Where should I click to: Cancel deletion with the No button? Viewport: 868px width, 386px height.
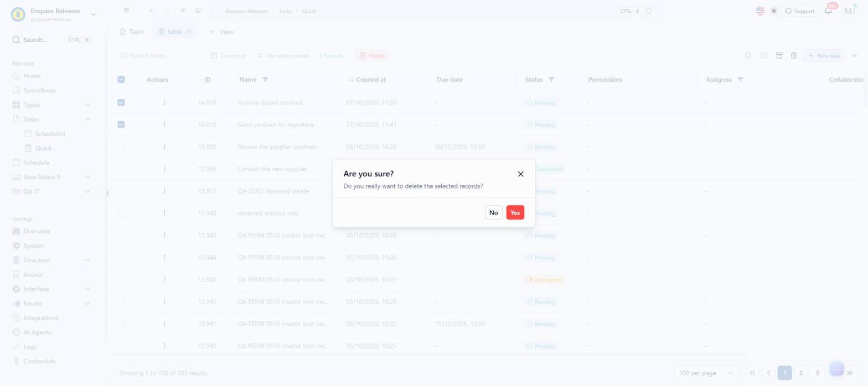point(493,212)
